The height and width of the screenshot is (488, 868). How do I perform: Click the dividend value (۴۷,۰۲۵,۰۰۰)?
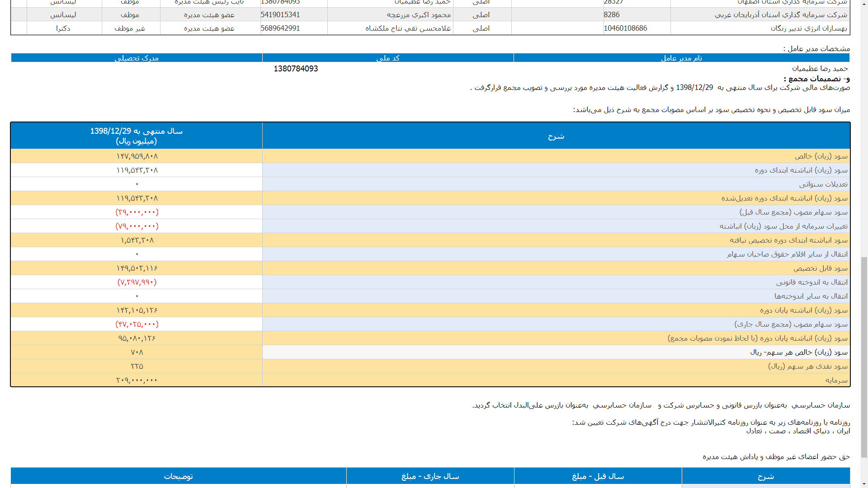point(137,324)
